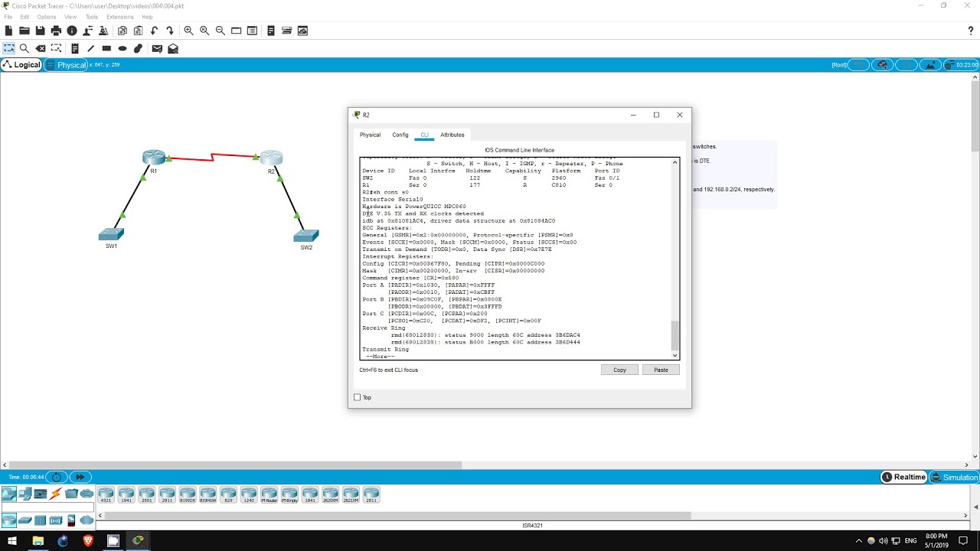Open Brave browser from the taskbar

tap(87, 541)
